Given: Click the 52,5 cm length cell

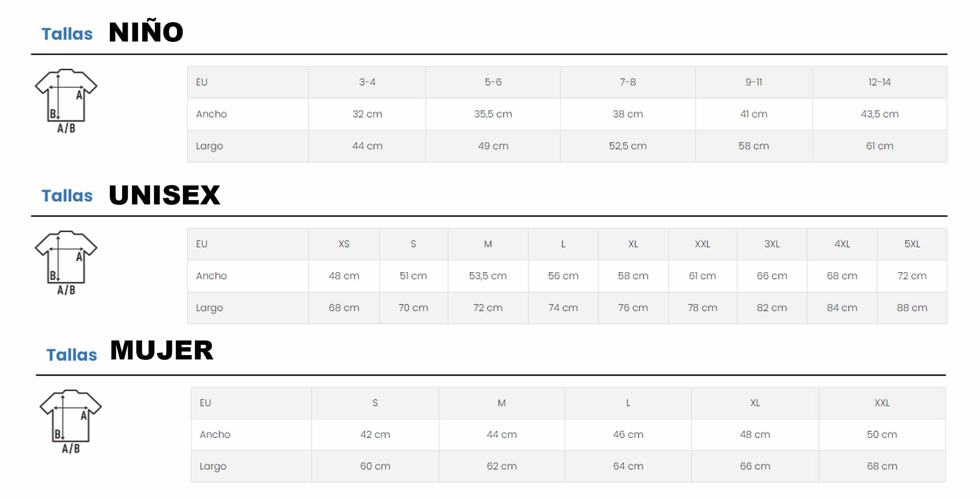Looking at the screenshot, I should [x=628, y=146].
